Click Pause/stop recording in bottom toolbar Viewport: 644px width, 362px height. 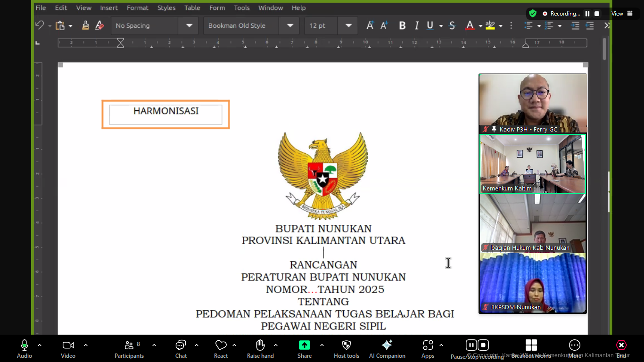(477, 349)
